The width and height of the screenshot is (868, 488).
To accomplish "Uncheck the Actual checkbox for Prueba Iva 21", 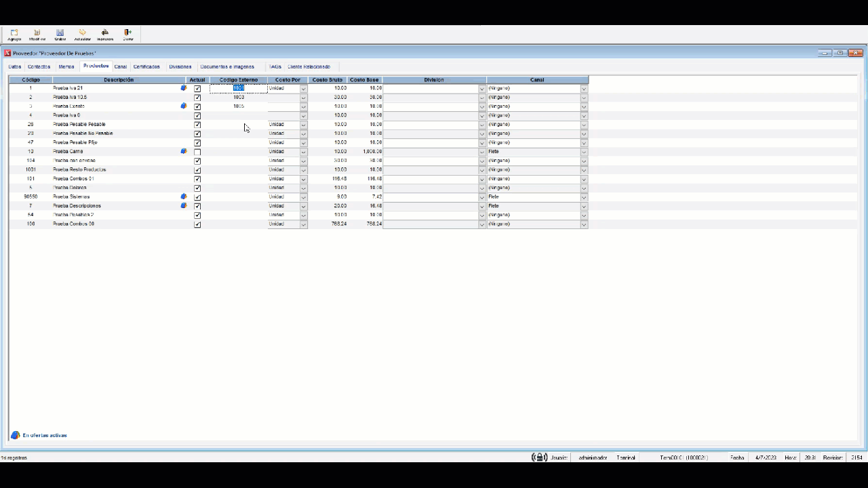I will click(x=197, y=88).
